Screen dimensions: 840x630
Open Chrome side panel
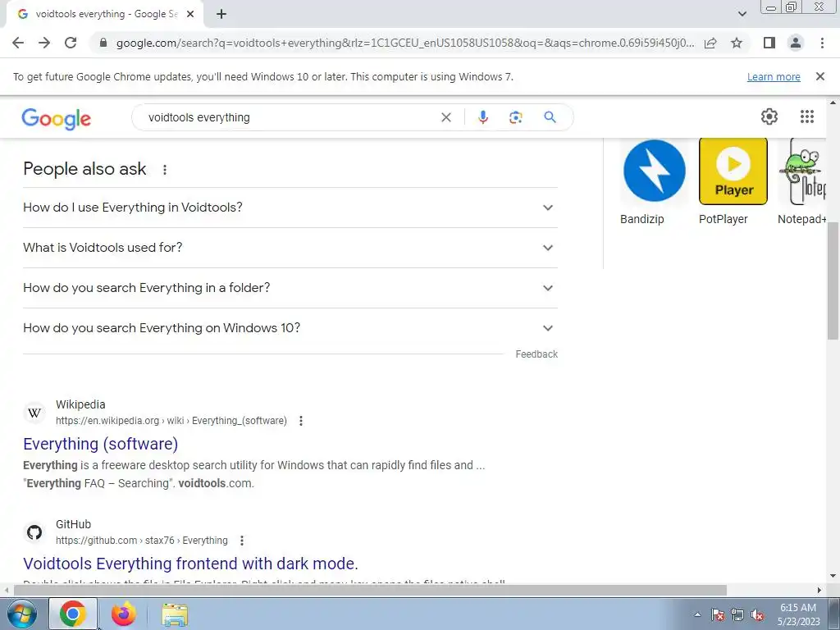point(769,43)
